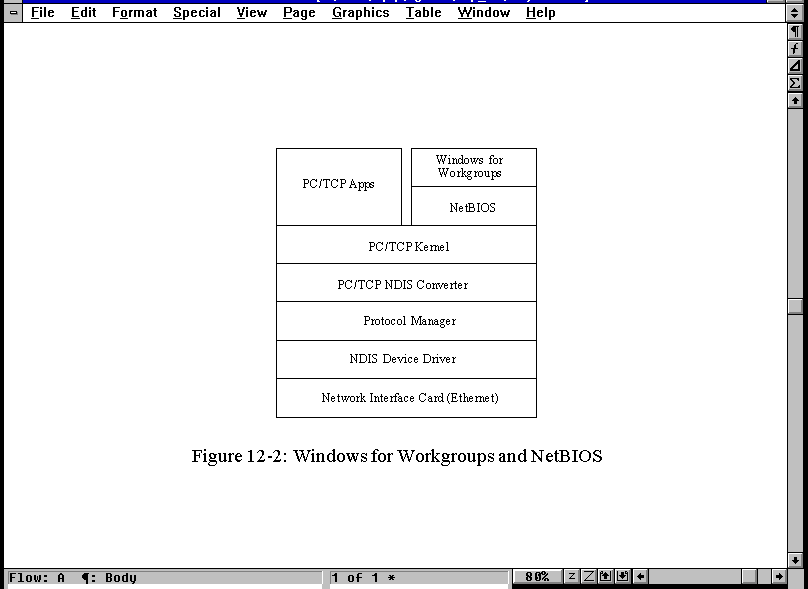Screen dimensions: 808x589
Task: Open the Special menu
Action: (x=196, y=13)
